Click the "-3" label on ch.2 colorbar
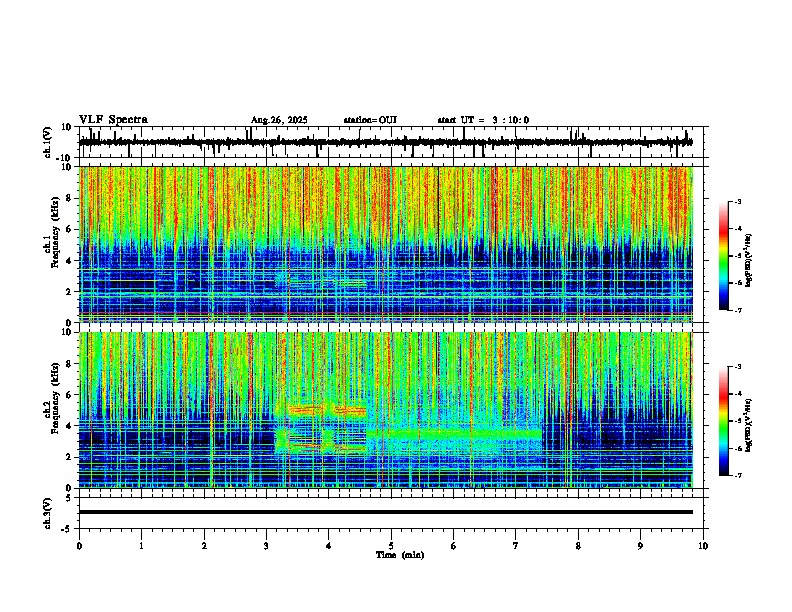Screen dimensions: 792x612 738,367
